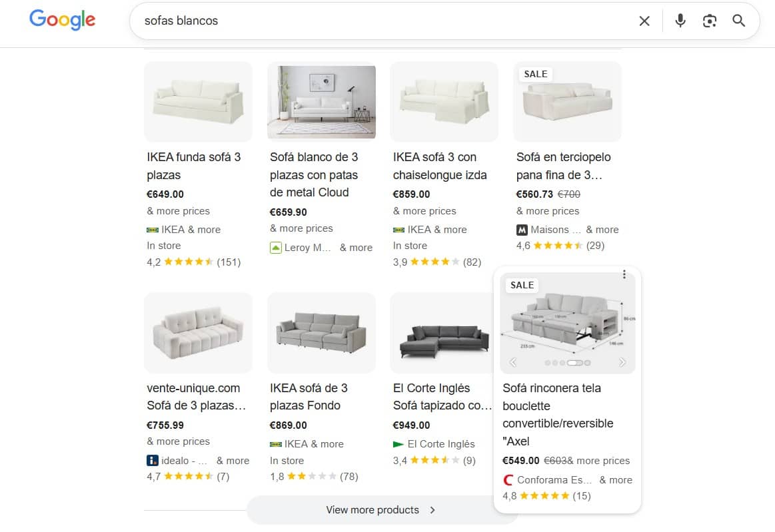Advance the Axel sofa carousel with the right arrow
This screenshot has width=775, height=532.
pyautogui.click(x=622, y=362)
